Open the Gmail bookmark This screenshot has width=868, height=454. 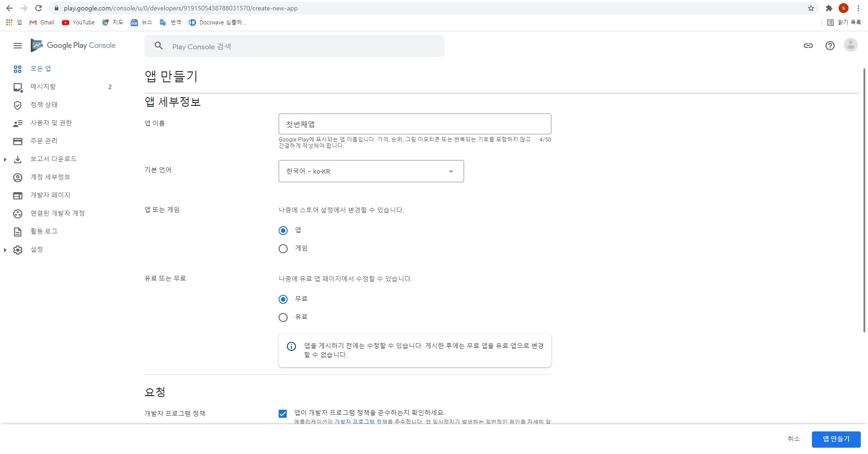[42, 22]
